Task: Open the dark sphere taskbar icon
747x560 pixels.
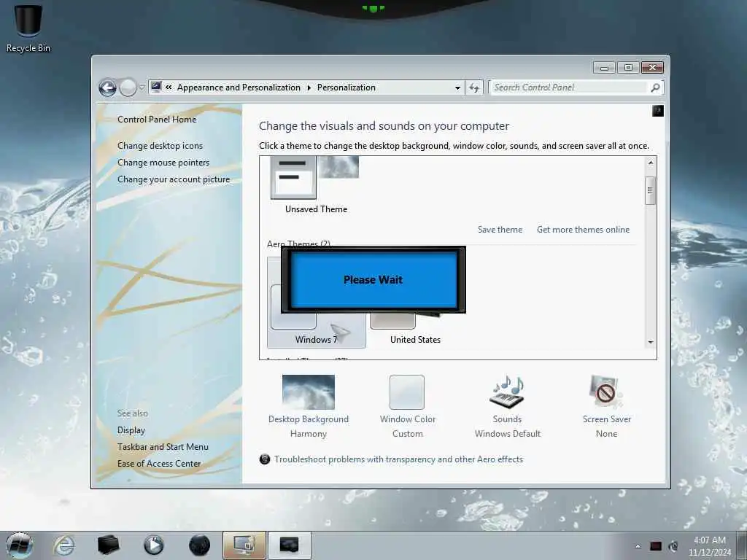Action: 199,545
